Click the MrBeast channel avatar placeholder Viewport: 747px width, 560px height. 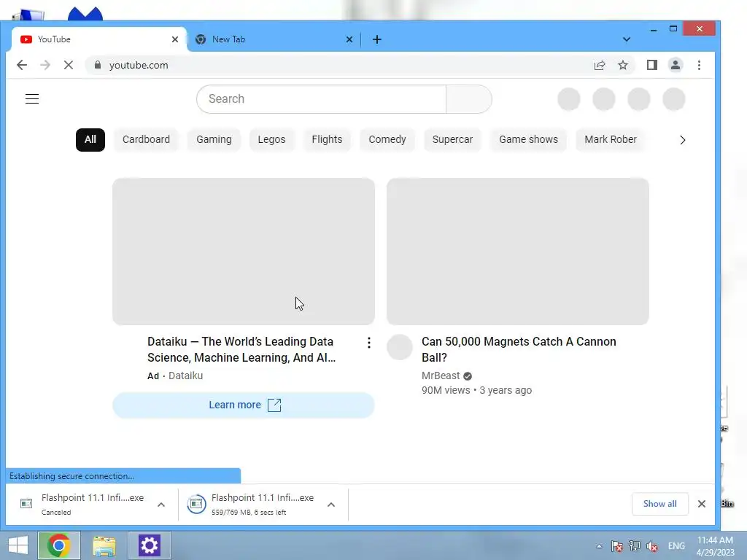click(399, 346)
